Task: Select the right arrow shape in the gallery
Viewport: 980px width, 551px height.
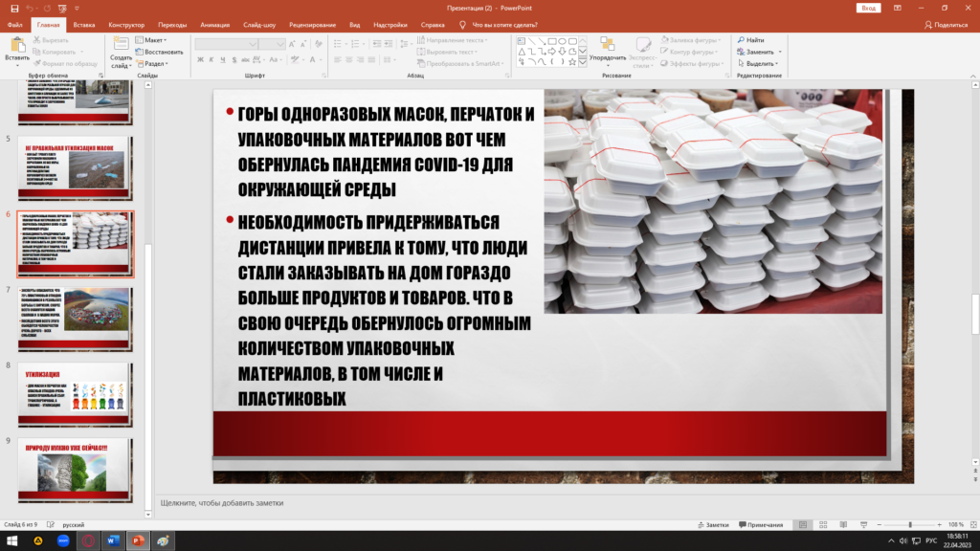Action: click(552, 52)
